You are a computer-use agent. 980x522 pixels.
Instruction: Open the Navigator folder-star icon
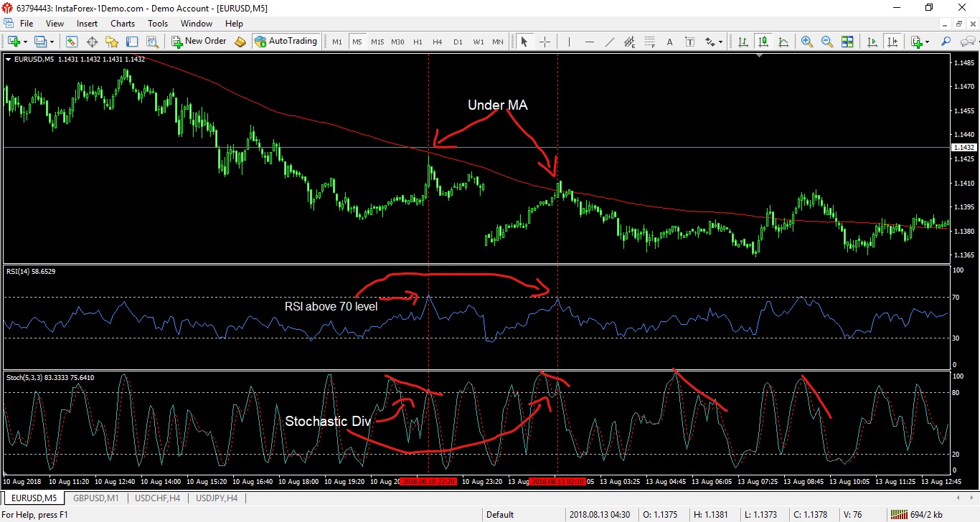pos(112,42)
